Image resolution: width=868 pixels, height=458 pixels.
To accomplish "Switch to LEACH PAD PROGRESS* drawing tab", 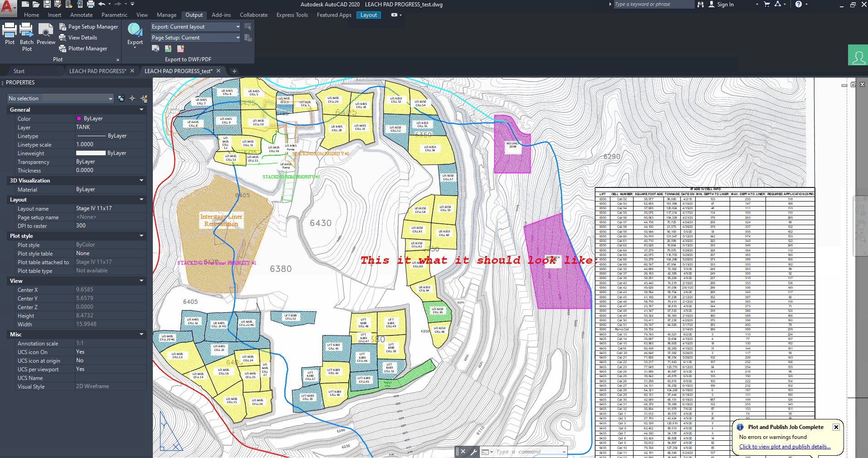I will tap(98, 71).
